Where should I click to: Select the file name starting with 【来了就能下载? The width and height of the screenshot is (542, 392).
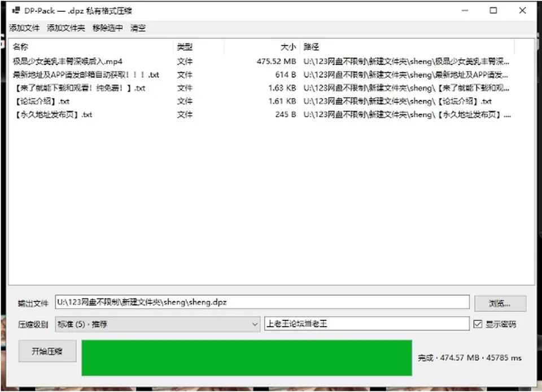tap(79, 89)
